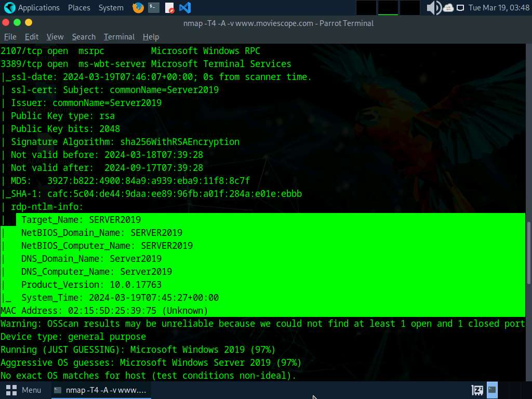The image size is (532, 399).
Task: Click the text editor launcher icon
Action: click(x=169, y=8)
